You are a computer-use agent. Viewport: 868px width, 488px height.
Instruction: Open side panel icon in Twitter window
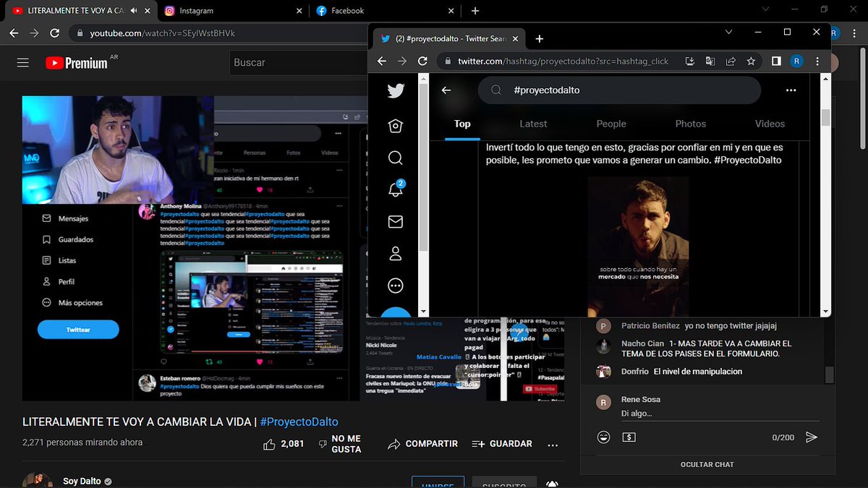coord(776,61)
